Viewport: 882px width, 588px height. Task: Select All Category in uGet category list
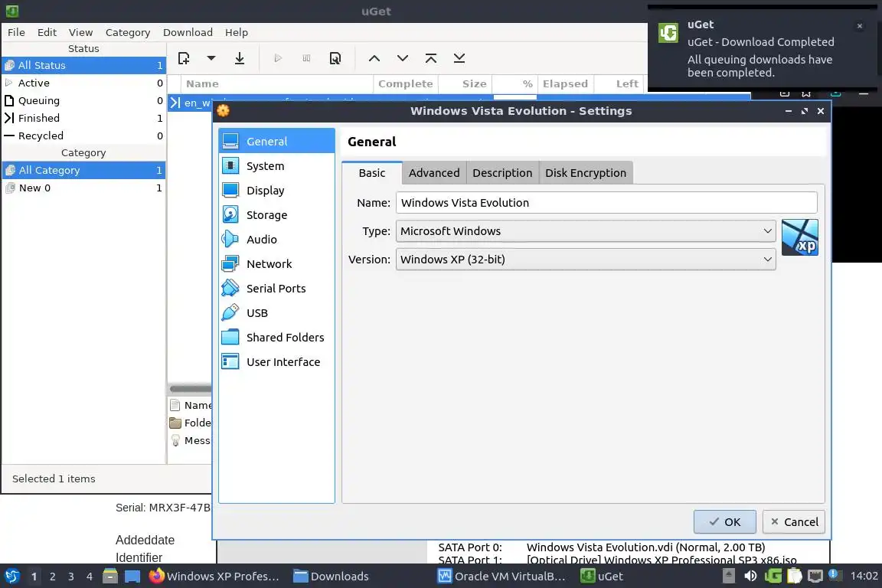coord(83,170)
